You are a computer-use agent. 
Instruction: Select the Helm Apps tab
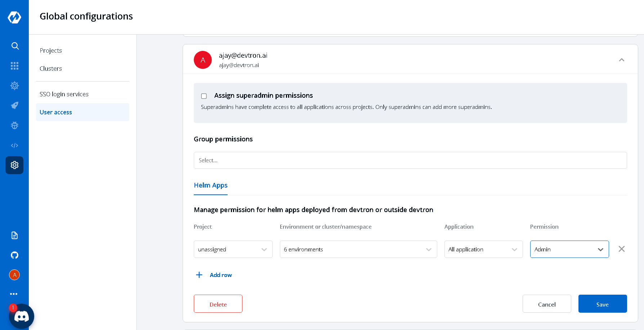click(211, 185)
